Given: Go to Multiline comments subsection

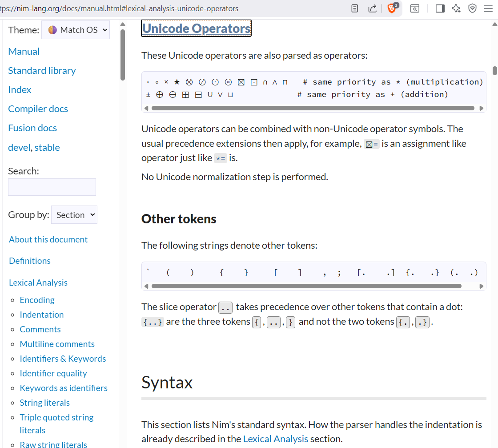Looking at the screenshot, I should pyautogui.click(x=57, y=344).
